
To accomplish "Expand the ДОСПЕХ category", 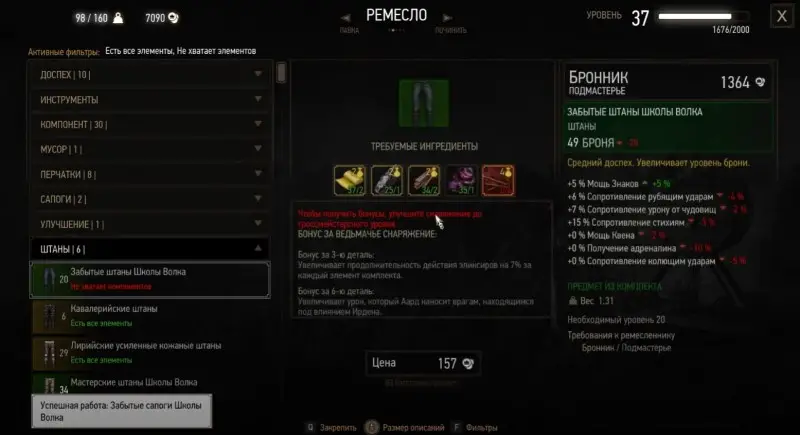I will click(x=150, y=74).
